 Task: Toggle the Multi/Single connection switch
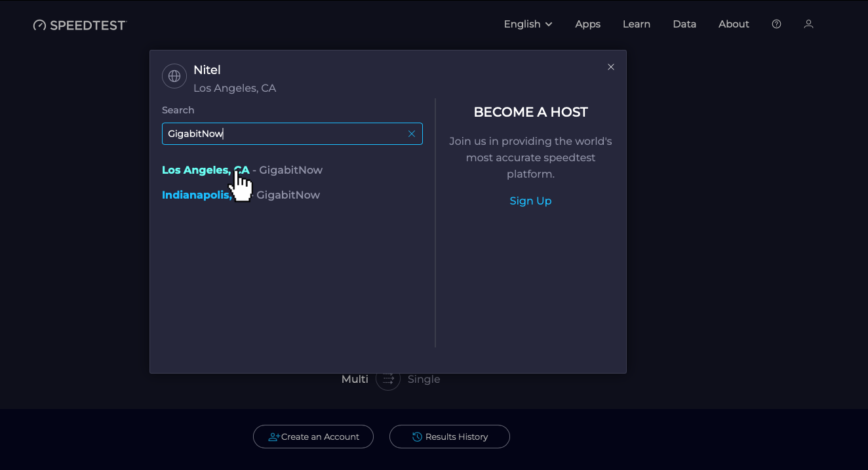tap(388, 379)
